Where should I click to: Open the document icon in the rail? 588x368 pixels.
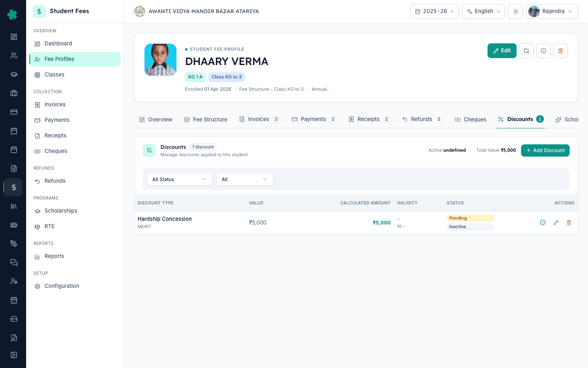tap(14, 168)
